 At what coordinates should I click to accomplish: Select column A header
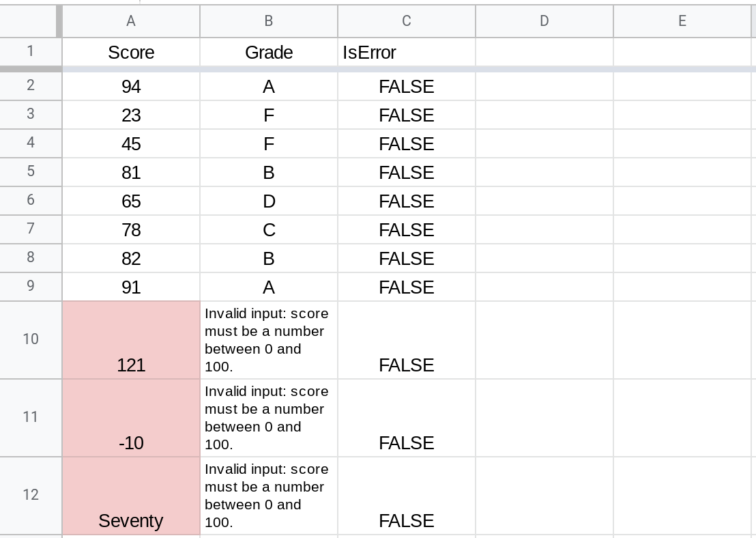tap(131, 21)
